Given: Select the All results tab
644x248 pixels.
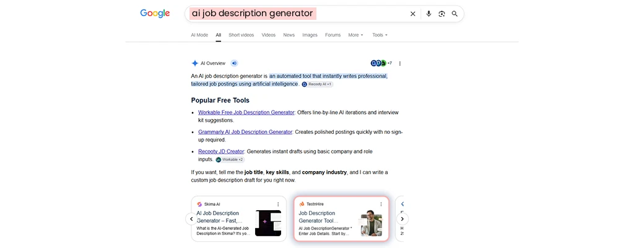Looking at the screenshot, I should 219,35.
